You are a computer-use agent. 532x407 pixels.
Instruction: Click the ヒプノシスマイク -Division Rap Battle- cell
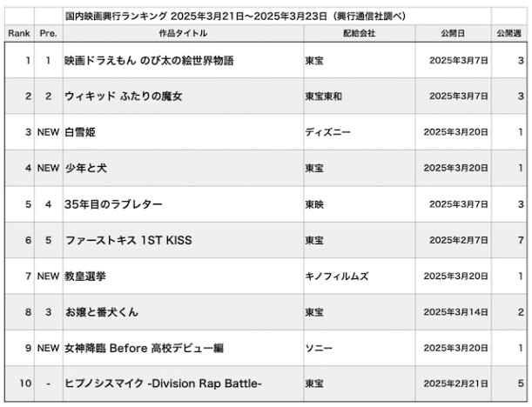coord(163,384)
